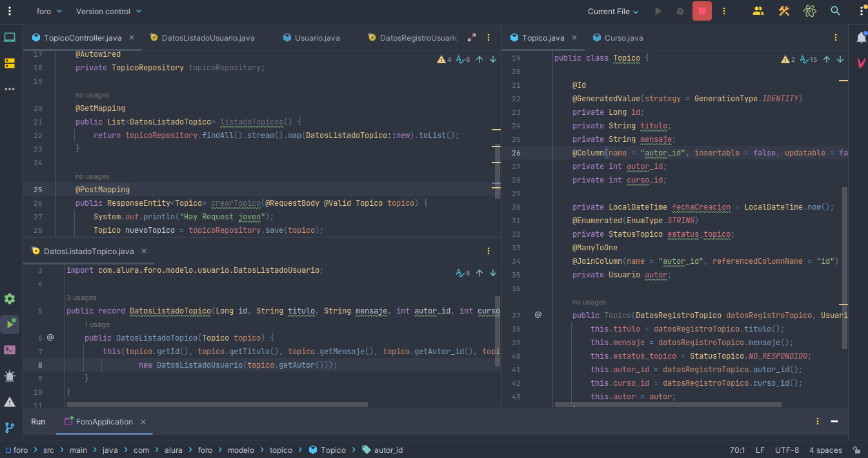Click the Topico.java vertical scrollbar
Viewport: 868px width, 458px height.
click(x=845, y=268)
